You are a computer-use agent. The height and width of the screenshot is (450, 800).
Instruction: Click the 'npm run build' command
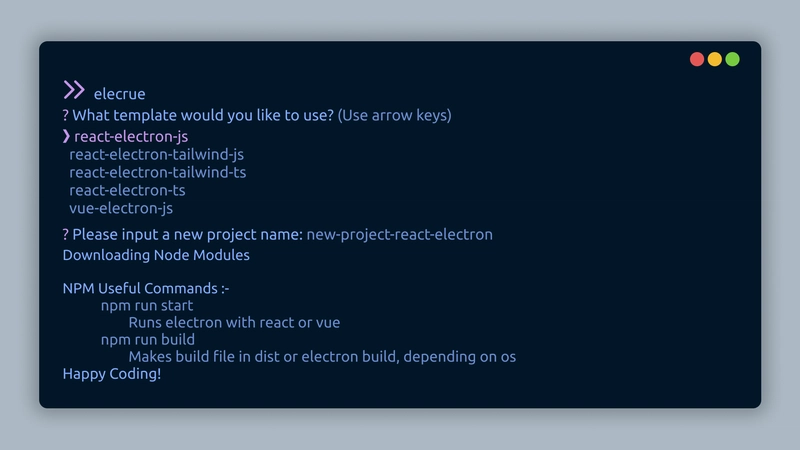[148, 340]
